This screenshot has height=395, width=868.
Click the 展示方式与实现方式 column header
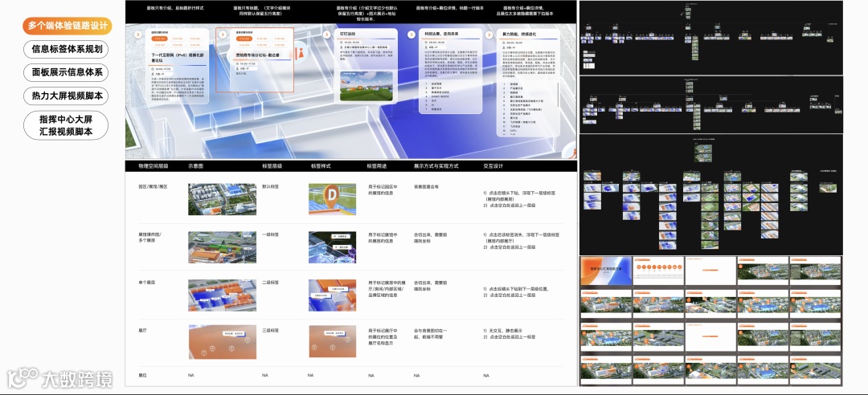pyautogui.click(x=436, y=165)
